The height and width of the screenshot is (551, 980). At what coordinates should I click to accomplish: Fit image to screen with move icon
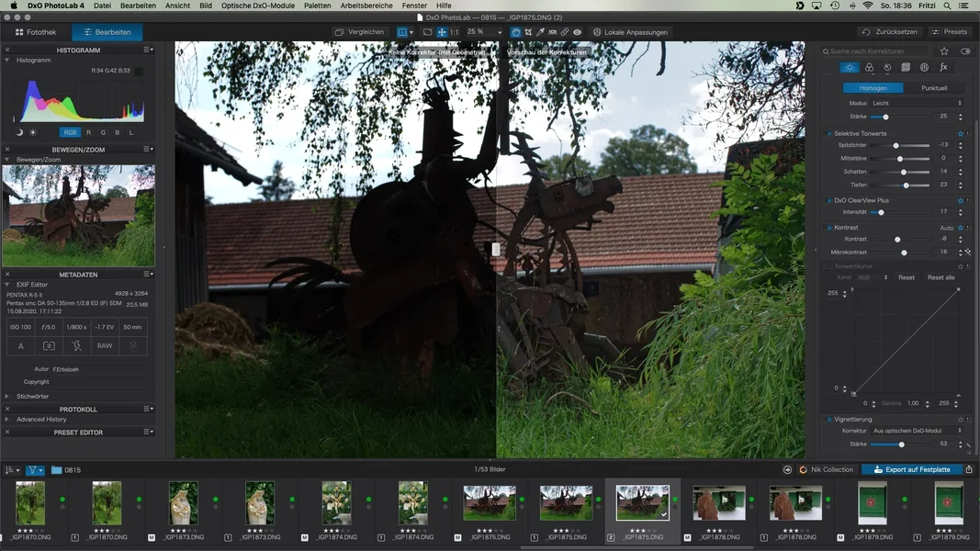(x=441, y=32)
